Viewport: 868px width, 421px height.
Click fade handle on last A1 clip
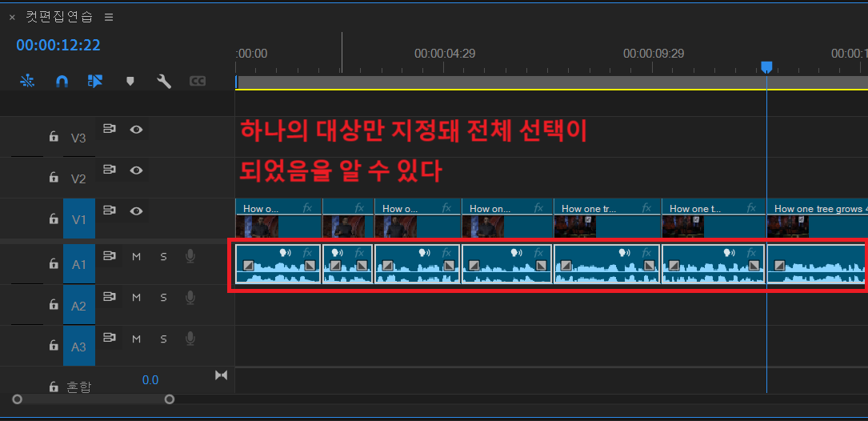779,266
